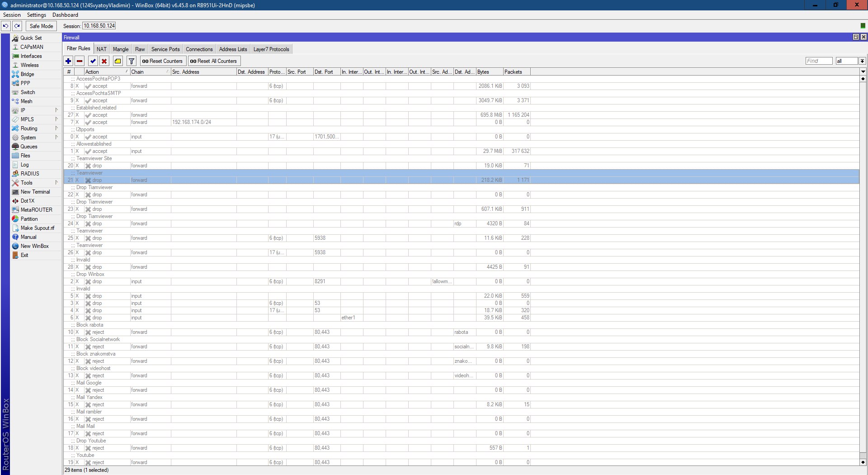The height and width of the screenshot is (475, 868).
Task: Click the Disable rule red X icon
Action: 104,61
